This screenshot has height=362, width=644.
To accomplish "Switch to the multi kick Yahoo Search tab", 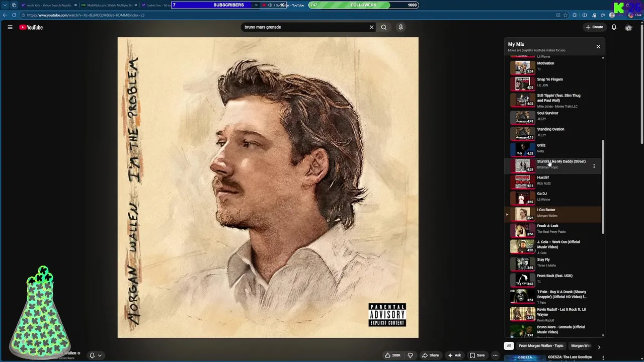I will [49, 5].
